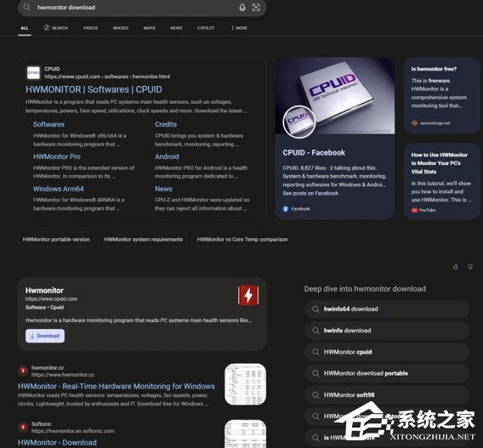This screenshot has width=483, height=448.
Task: Search HWMonitor soft98 suggestion
Action: click(x=387, y=395)
